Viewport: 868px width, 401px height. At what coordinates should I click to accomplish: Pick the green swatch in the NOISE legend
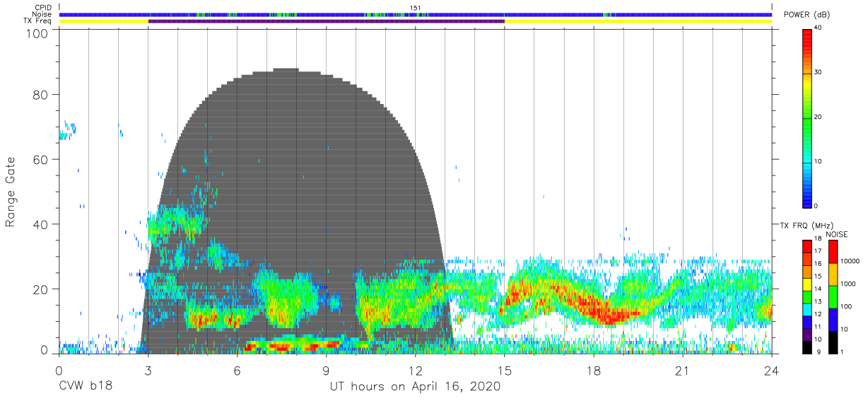833,296
